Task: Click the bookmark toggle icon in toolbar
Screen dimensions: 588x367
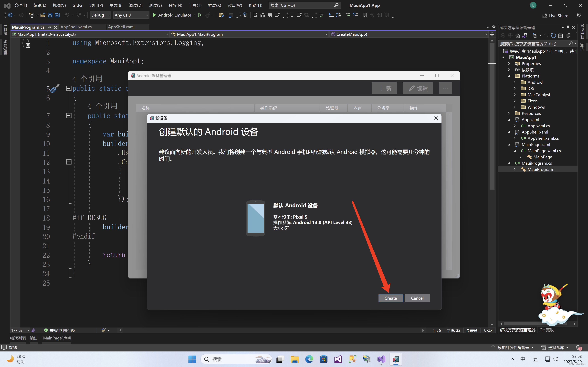Action: [365, 15]
